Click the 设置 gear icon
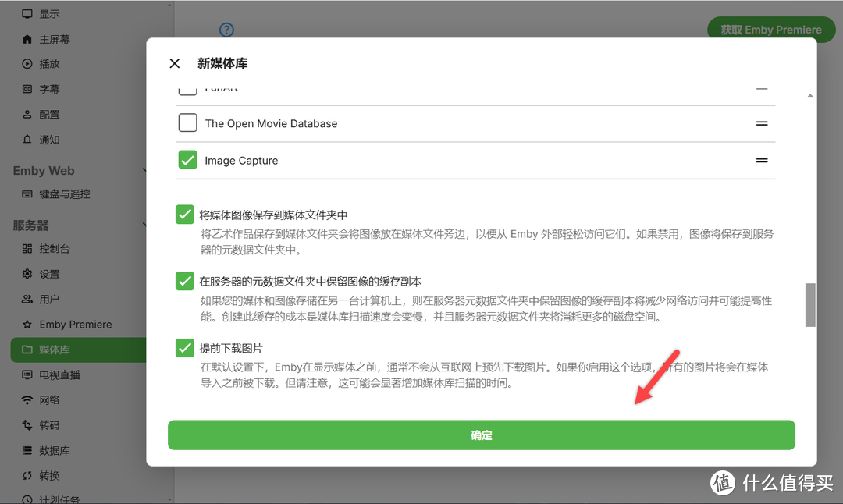The width and height of the screenshot is (843, 504). point(27,274)
